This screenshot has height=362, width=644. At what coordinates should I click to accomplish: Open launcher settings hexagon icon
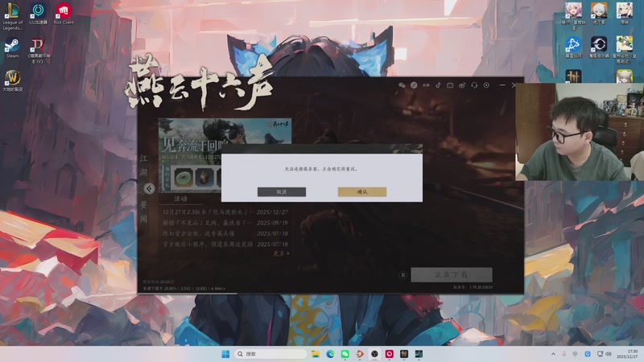pos(486,85)
